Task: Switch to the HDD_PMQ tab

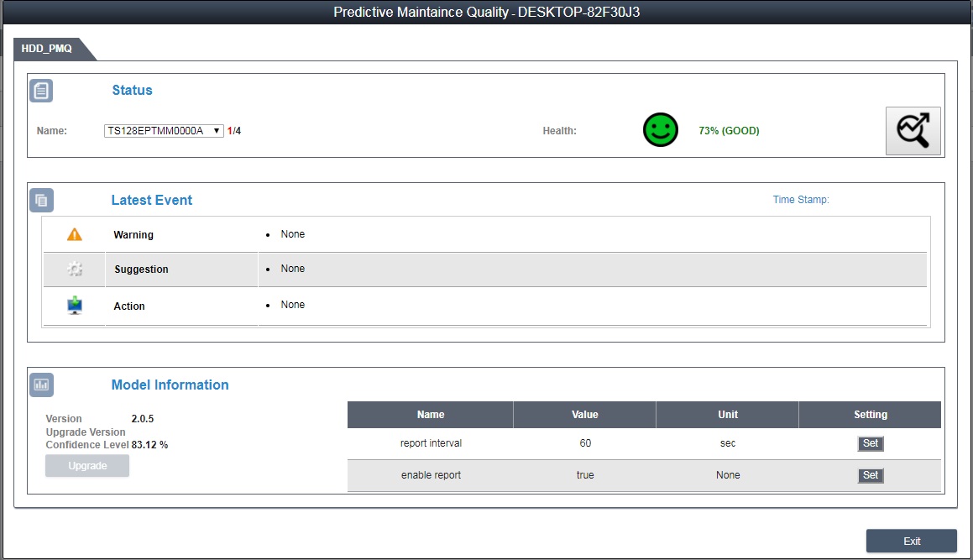Action: pyautogui.click(x=48, y=49)
